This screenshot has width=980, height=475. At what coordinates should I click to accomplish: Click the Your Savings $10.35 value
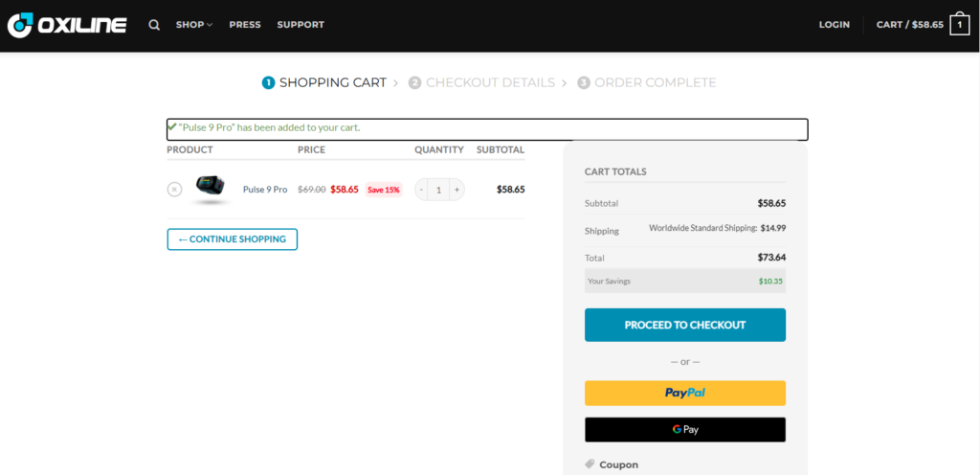click(772, 282)
